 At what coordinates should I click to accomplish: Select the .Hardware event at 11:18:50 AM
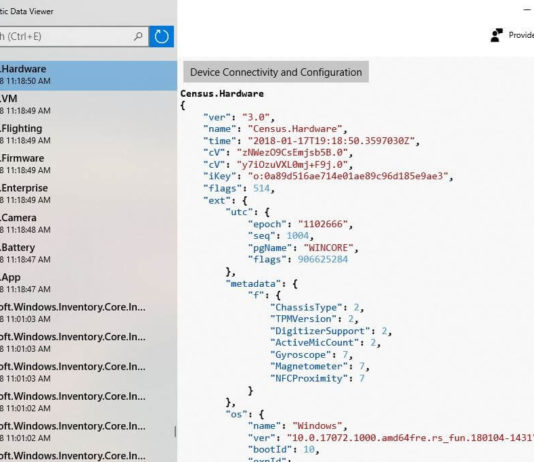point(88,75)
